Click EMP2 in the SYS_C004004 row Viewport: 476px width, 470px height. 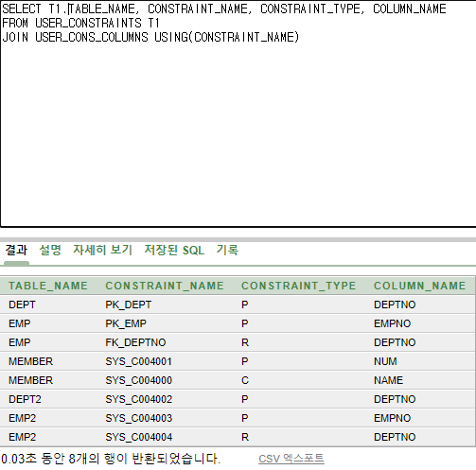pyautogui.click(x=23, y=437)
